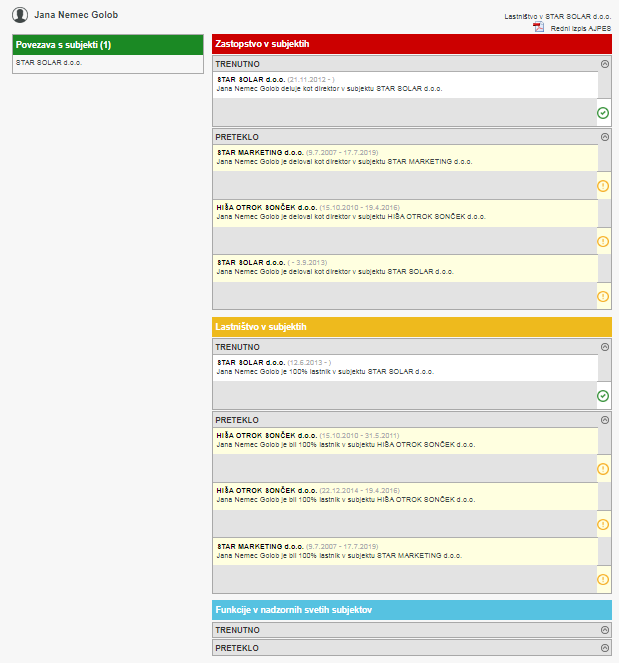The image size is (619, 663).
Task: Open the PDF icon for Redni izpis AJPES
Action: point(538,28)
